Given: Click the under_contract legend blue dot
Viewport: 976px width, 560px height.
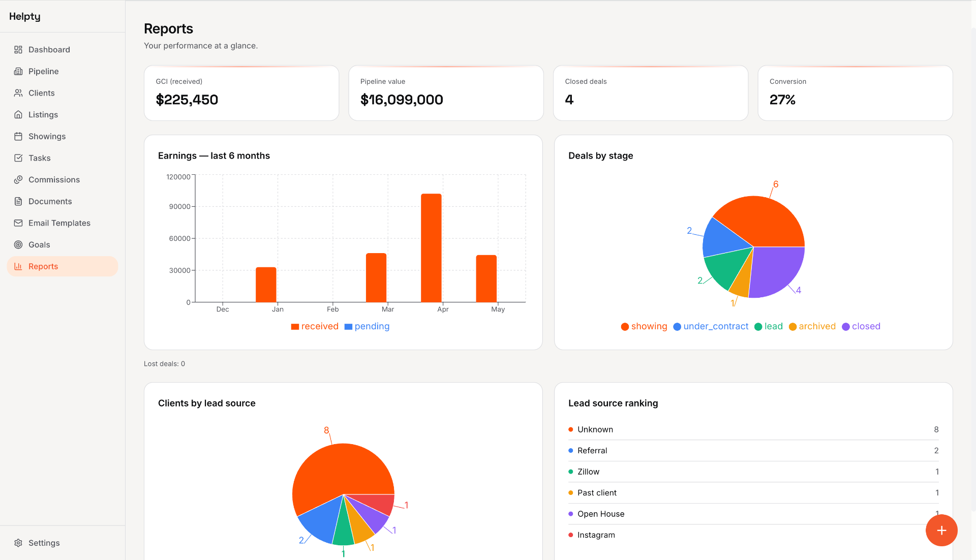Looking at the screenshot, I should point(677,327).
